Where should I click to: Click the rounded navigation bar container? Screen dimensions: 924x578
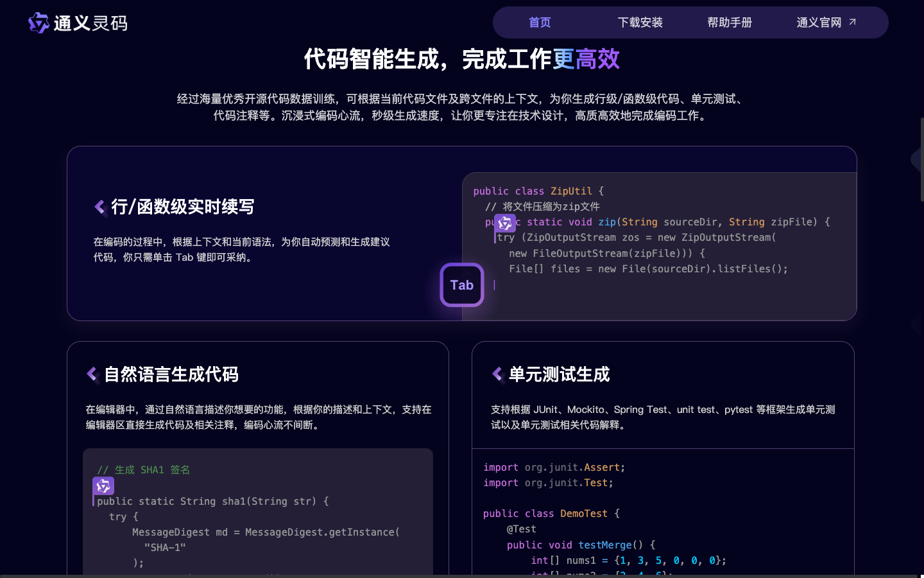[x=690, y=22]
